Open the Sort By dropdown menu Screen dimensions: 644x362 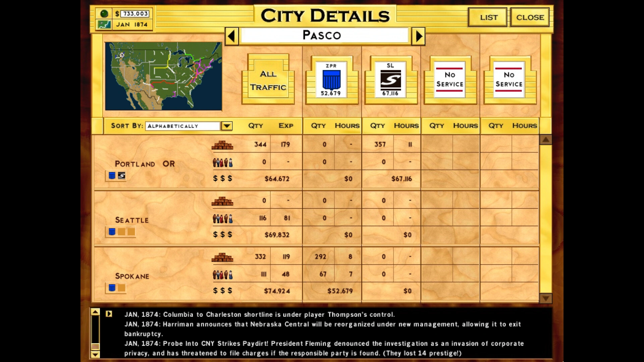pyautogui.click(x=227, y=126)
